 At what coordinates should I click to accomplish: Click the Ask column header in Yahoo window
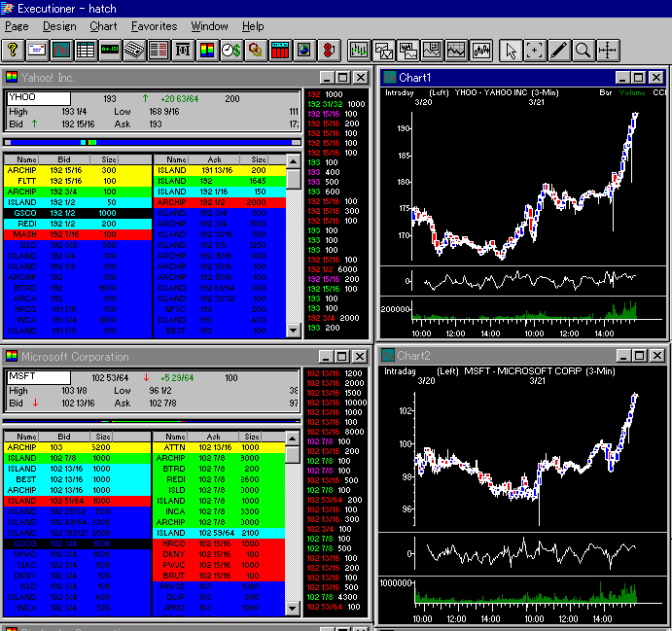click(x=214, y=159)
